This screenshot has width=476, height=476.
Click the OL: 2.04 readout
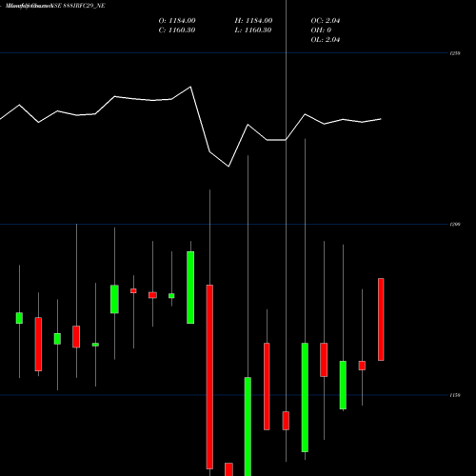click(326, 40)
